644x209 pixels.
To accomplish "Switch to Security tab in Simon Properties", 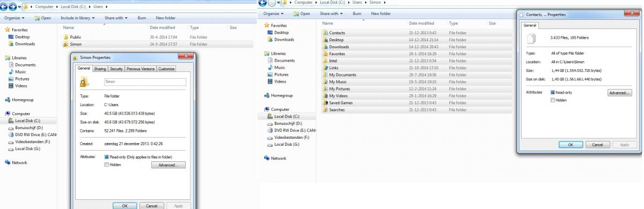I will click(x=116, y=69).
